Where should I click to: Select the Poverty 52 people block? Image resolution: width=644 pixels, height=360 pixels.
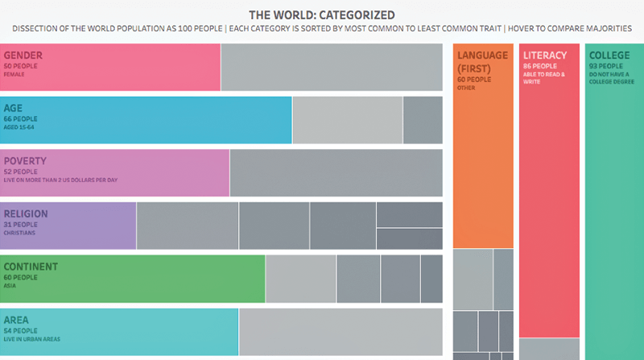tap(115, 172)
